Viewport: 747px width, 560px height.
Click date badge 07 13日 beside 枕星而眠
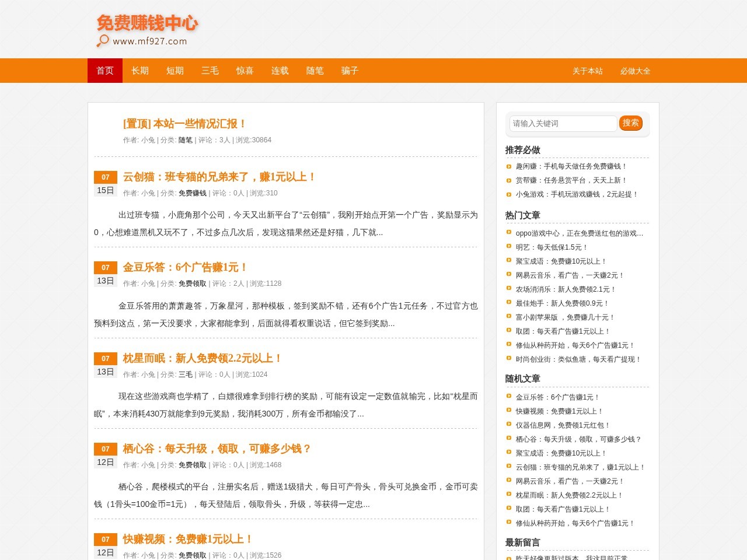coord(106,365)
